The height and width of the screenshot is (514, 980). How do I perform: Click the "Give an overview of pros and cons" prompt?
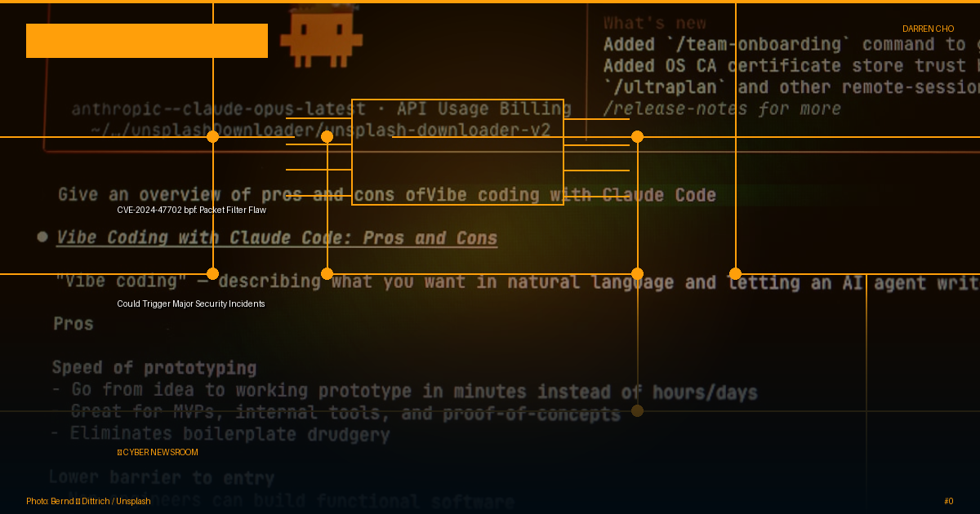click(387, 195)
